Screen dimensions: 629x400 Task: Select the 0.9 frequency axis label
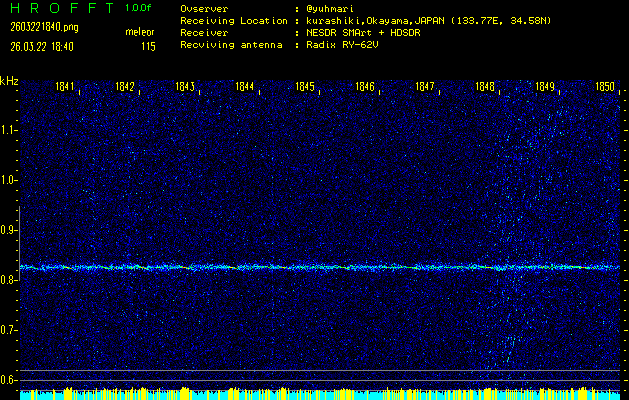coord(9,230)
